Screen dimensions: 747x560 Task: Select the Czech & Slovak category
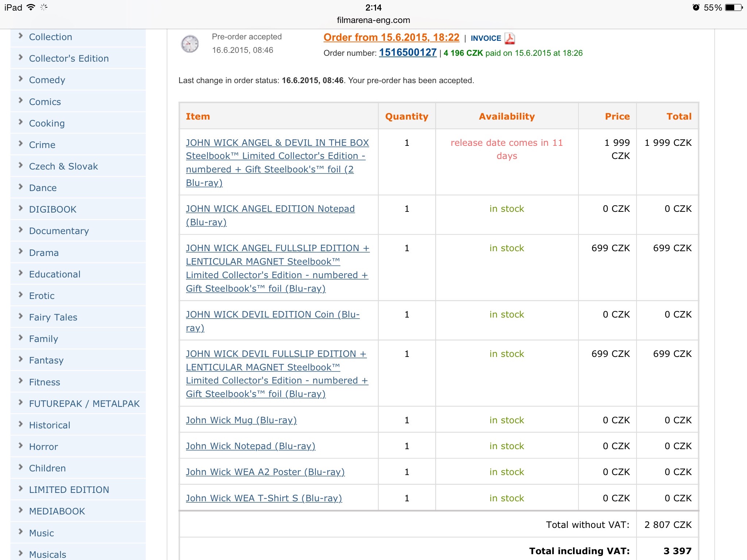pyautogui.click(x=63, y=166)
